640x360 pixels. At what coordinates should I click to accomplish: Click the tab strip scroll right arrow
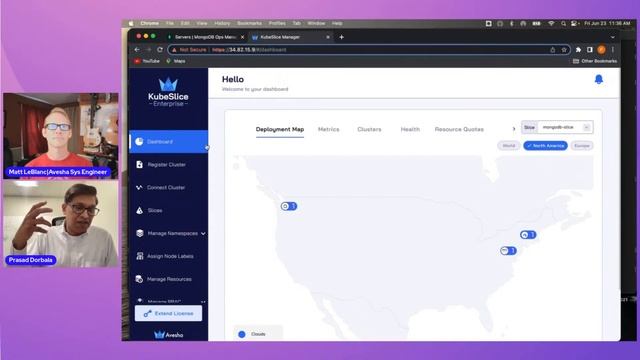point(514,129)
